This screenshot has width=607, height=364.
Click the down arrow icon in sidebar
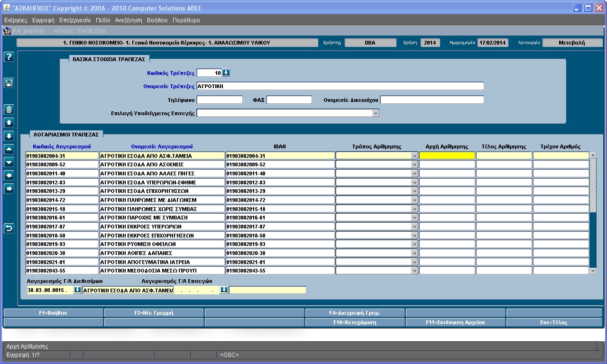click(9, 136)
